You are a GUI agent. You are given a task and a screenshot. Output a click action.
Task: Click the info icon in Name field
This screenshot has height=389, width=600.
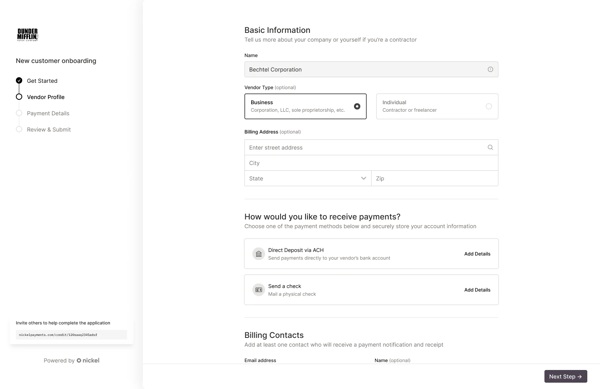(x=490, y=69)
